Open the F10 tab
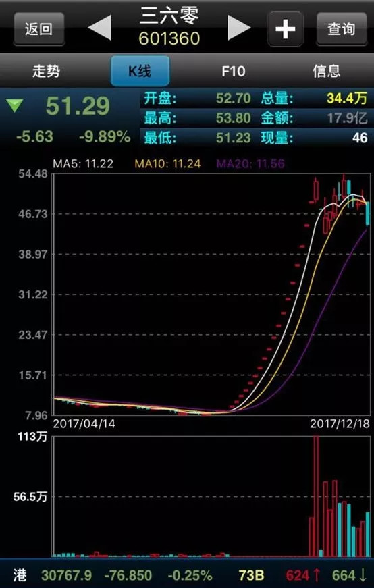The height and width of the screenshot is (588, 374). 234,71
